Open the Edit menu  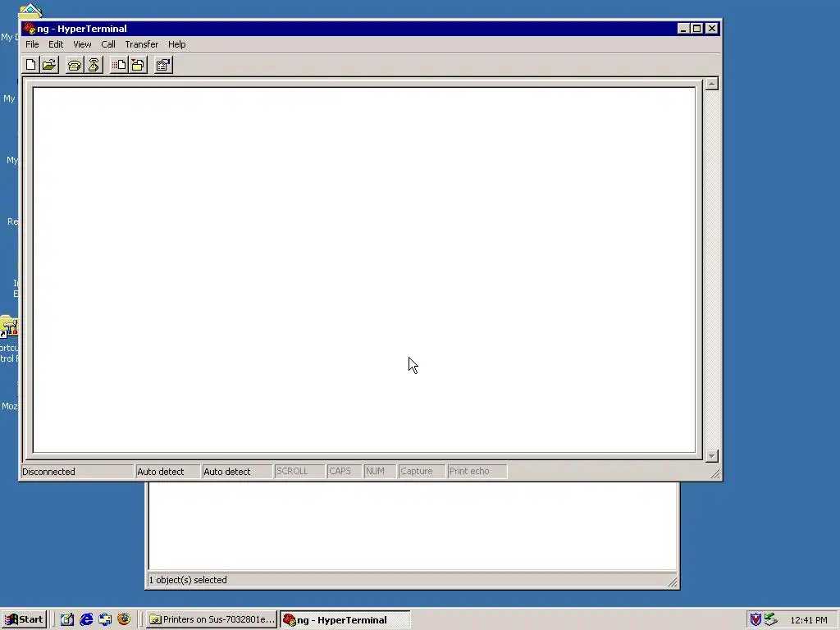tap(56, 44)
